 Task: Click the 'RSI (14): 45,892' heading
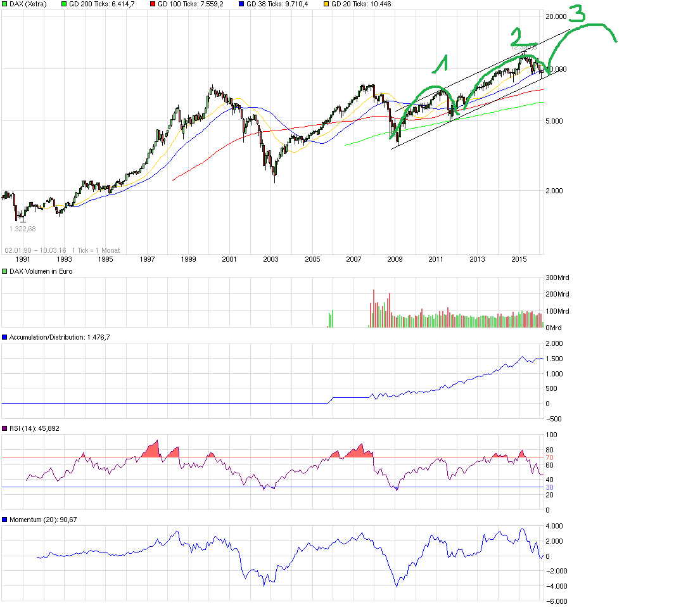tap(34, 428)
